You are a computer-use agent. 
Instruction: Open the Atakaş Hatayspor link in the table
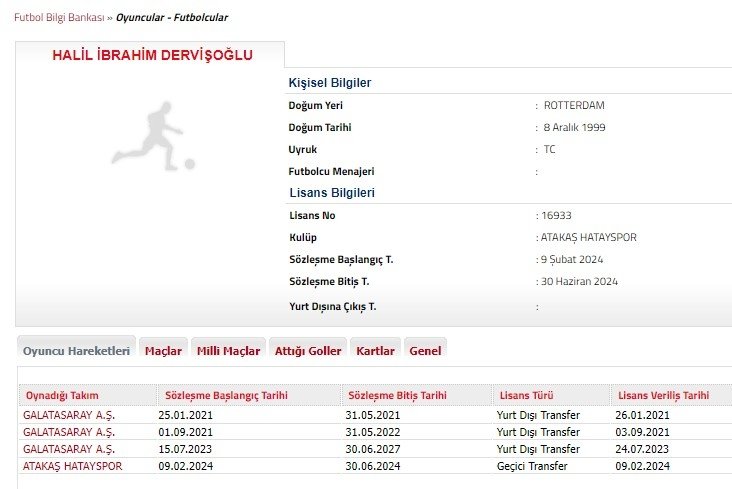click(x=72, y=466)
